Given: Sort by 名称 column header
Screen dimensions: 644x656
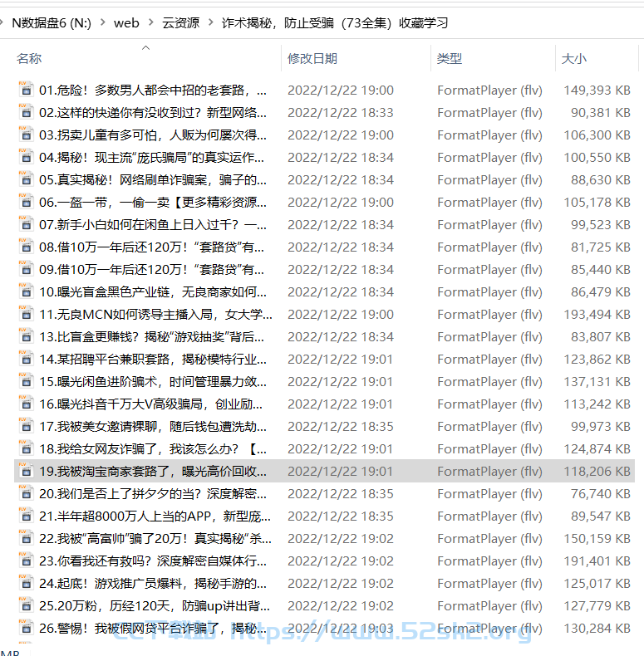Looking at the screenshot, I should [x=29, y=58].
